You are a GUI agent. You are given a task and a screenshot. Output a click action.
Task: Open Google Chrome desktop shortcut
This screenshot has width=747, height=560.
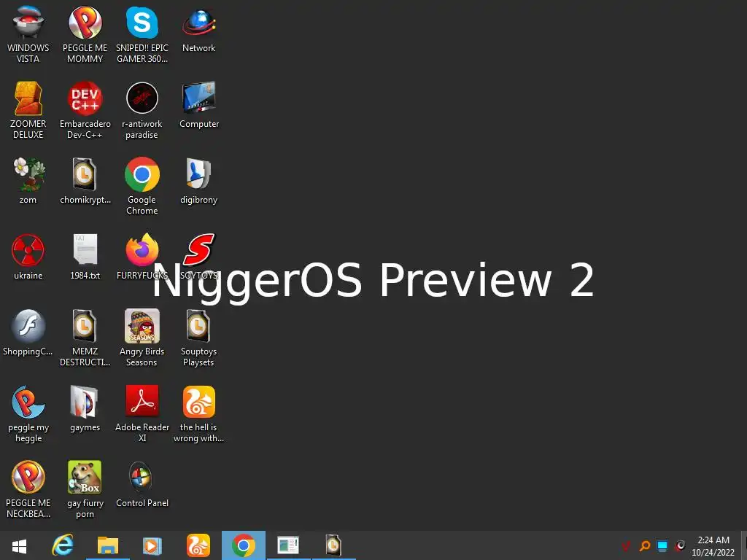pos(142,186)
